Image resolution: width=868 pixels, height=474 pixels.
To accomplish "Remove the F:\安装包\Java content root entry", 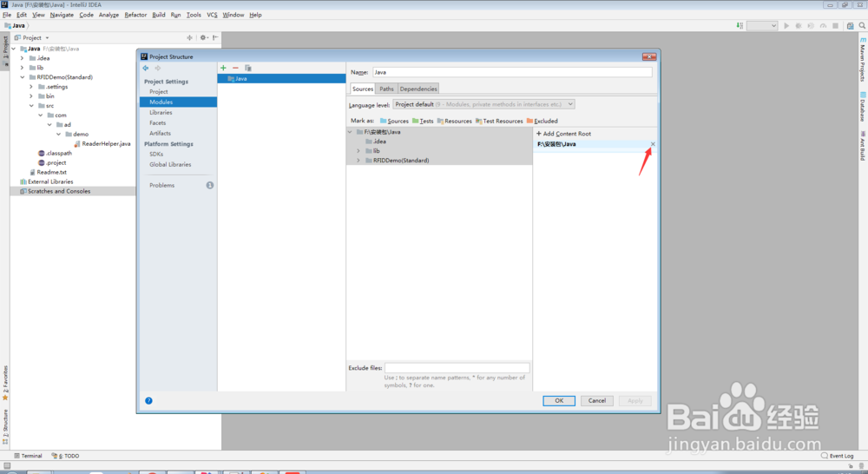I will (653, 144).
